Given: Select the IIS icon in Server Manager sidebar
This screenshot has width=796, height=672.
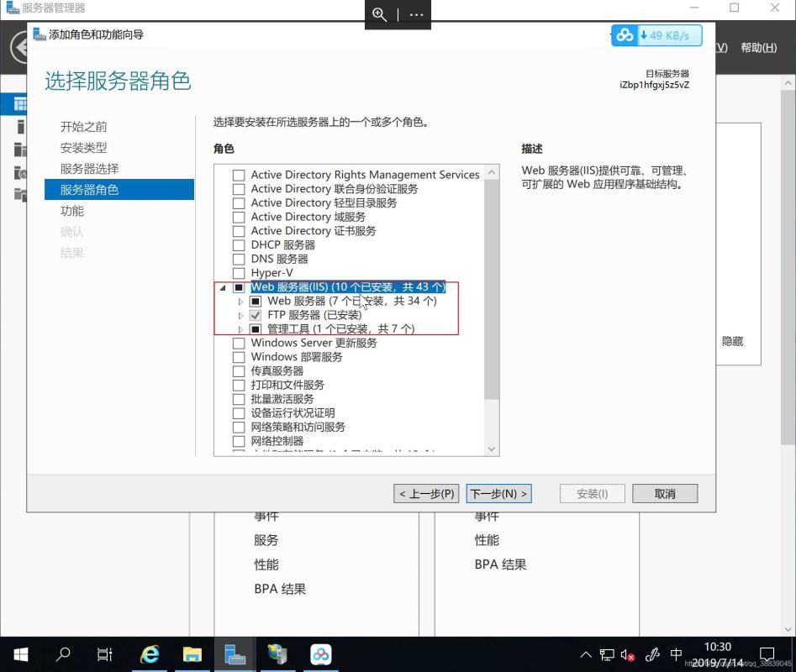Looking at the screenshot, I should pos(20,172).
